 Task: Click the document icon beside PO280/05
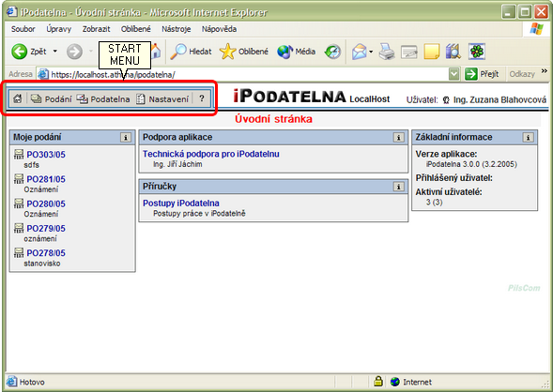pyautogui.click(x=19, y=204)
